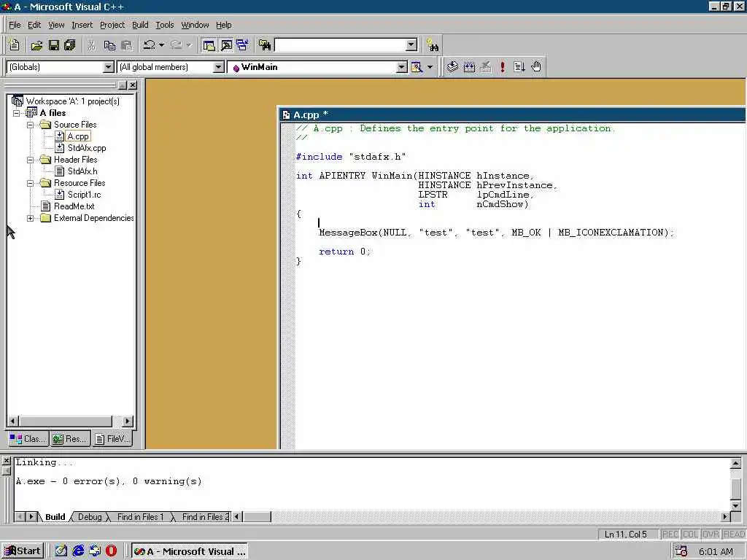Image resolution: width=747 pixels, height=560 pixels.
Task: Click the Open file folder icon
Action: coord(36,45)
